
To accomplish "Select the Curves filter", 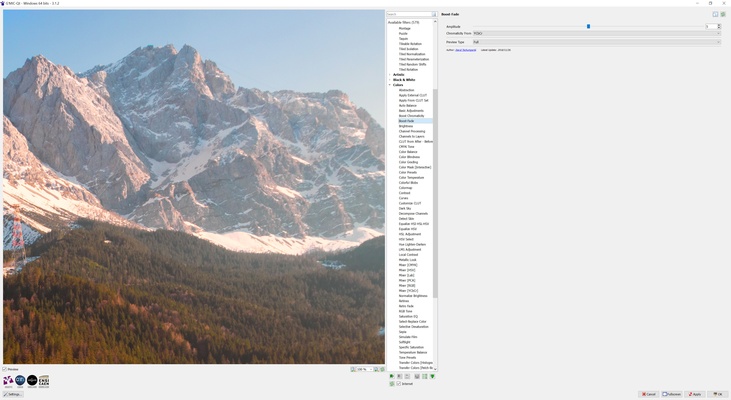I will 403,198.
